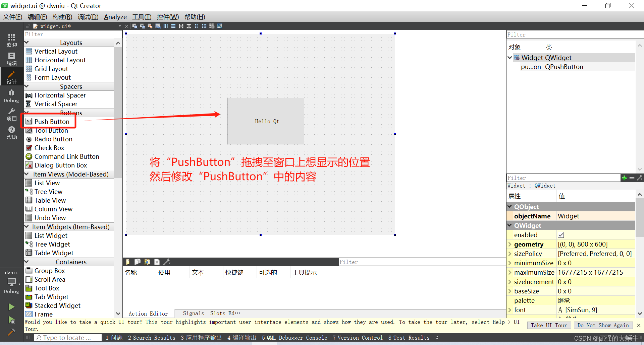Click the Type to locate input field

(x=67, y=338)
